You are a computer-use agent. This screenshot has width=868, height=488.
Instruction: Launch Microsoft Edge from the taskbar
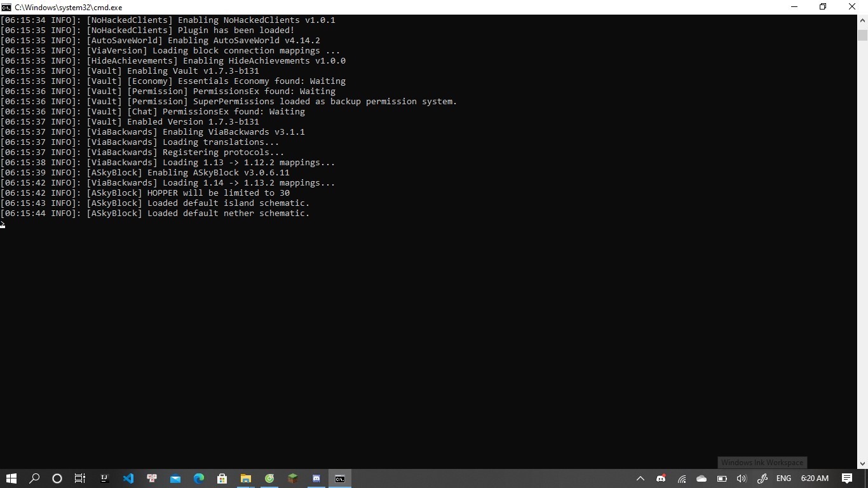tap(199, 478)
